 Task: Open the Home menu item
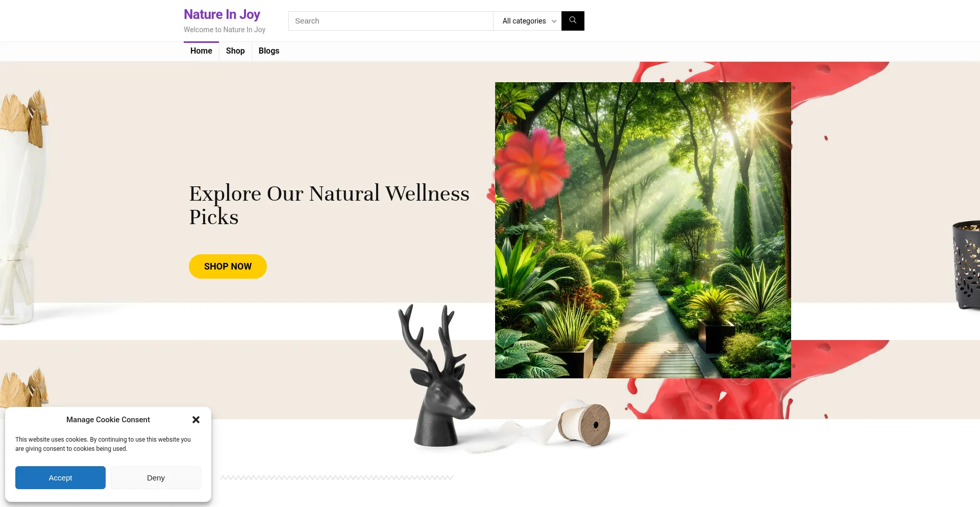tap(201, 51)
